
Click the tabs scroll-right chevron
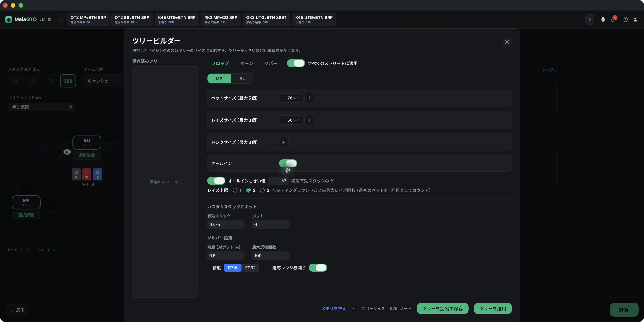[590, 19]
